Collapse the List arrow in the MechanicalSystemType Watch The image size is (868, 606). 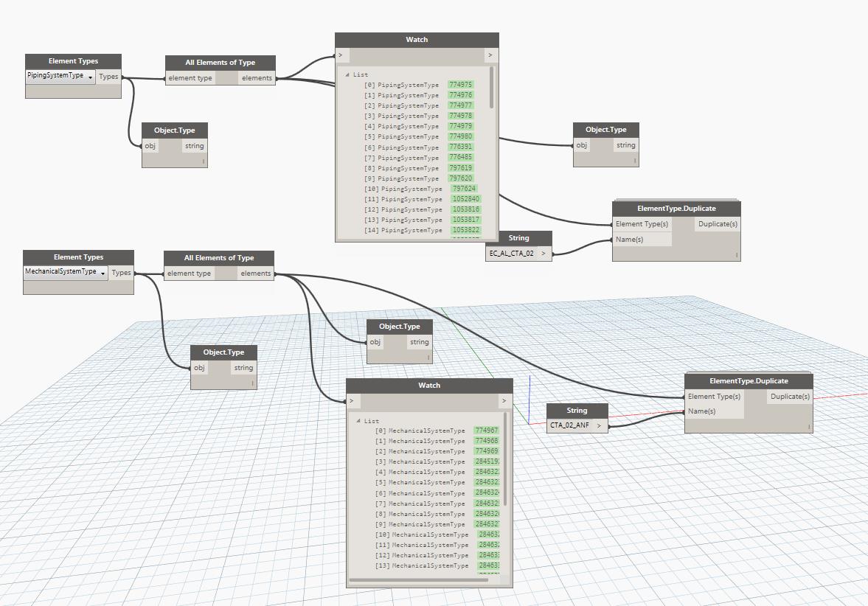pyautogui.click(x=358, y=420)
